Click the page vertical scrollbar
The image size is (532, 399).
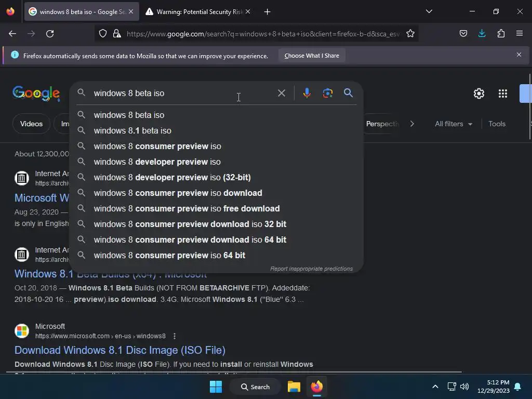(x=529, y=107)
